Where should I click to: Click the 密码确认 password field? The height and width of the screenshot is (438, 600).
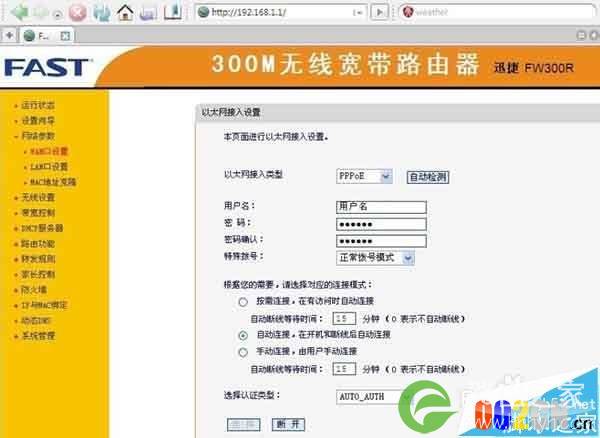(381, 241)
